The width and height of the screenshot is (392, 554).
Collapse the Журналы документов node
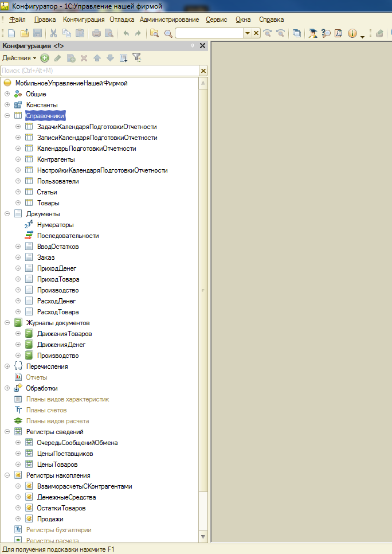[7, 323]
